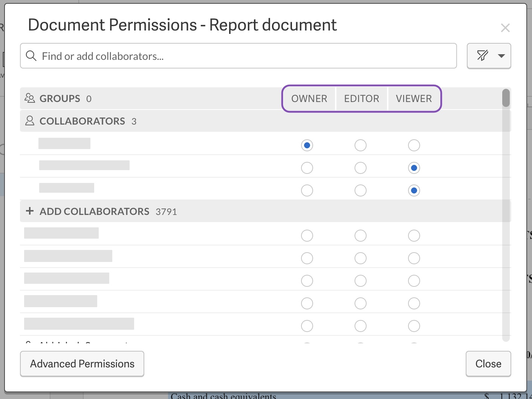The width and height of the screenshot is (532, 399).
Task: Click the dialog's vertical scrollbar thumb
Action: click(506, 98)
